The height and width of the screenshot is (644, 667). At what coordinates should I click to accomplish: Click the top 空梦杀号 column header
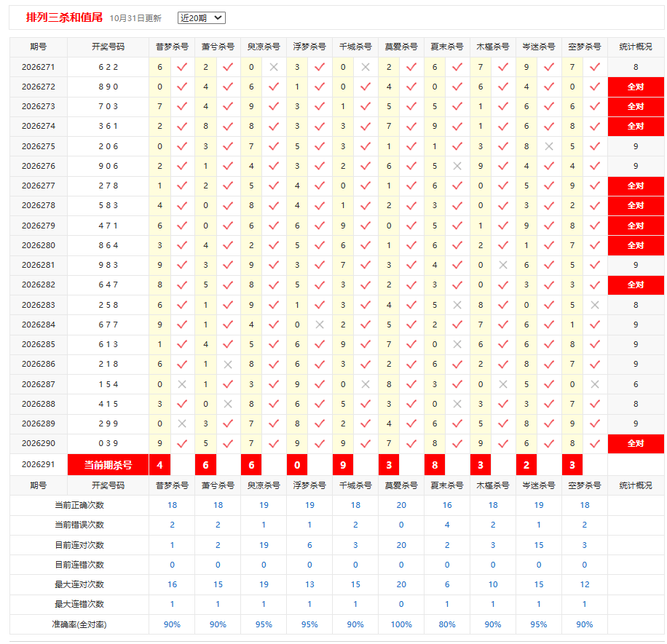point(585,47)
